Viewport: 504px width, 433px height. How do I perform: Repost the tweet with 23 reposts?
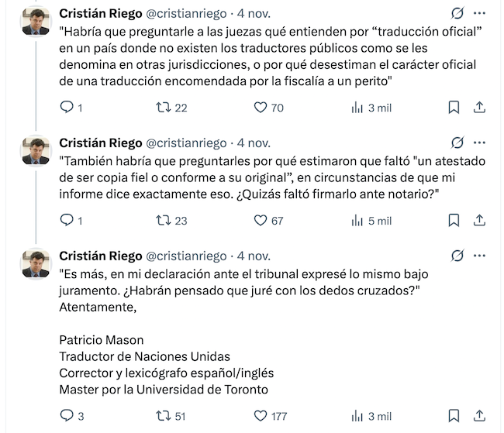pos(163,221)
